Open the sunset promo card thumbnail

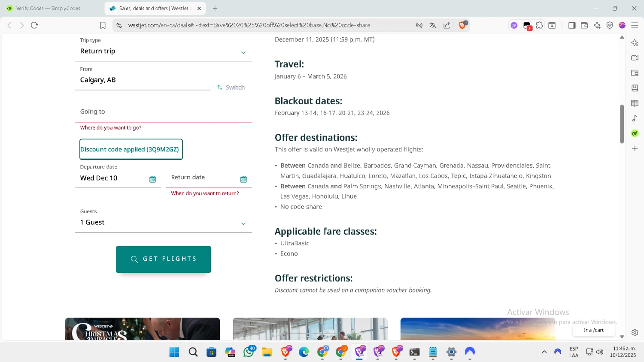pyautogui.click(x=478, y=329)
